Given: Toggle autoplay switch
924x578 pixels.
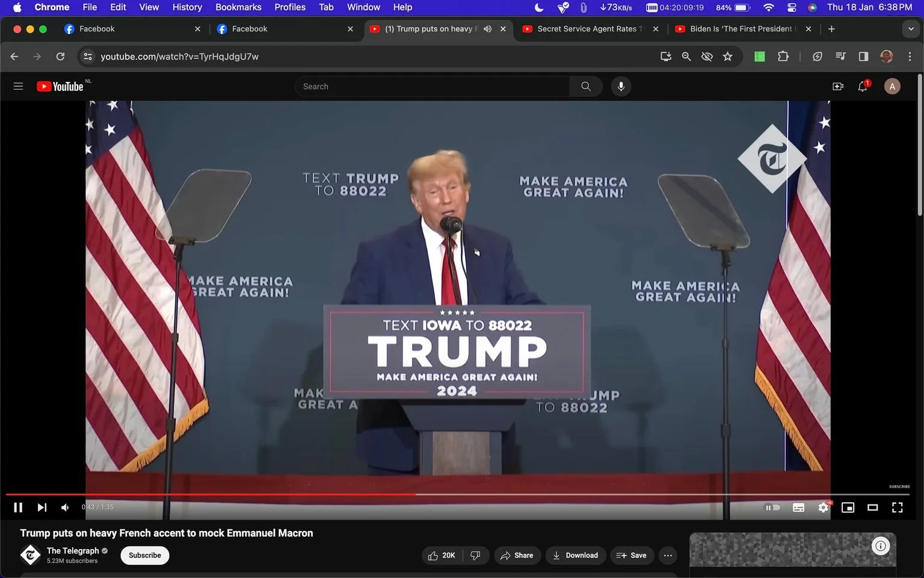Looking at the screenshot, I should (772, 508).
